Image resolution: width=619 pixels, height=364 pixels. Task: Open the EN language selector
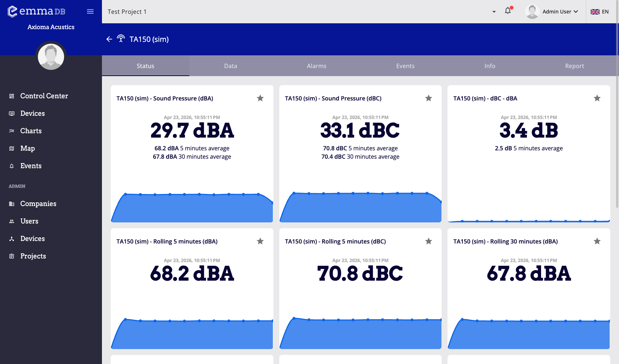[x=600, y=12]
